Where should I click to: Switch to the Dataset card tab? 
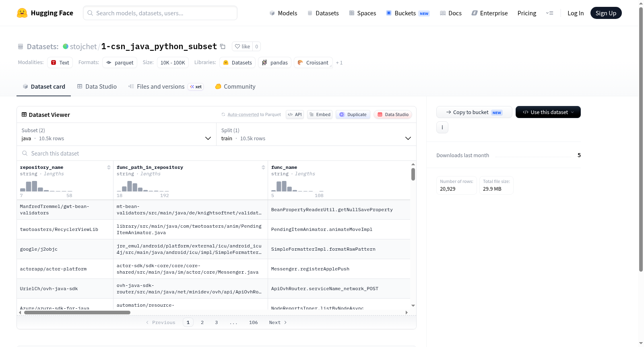(43, 87)
